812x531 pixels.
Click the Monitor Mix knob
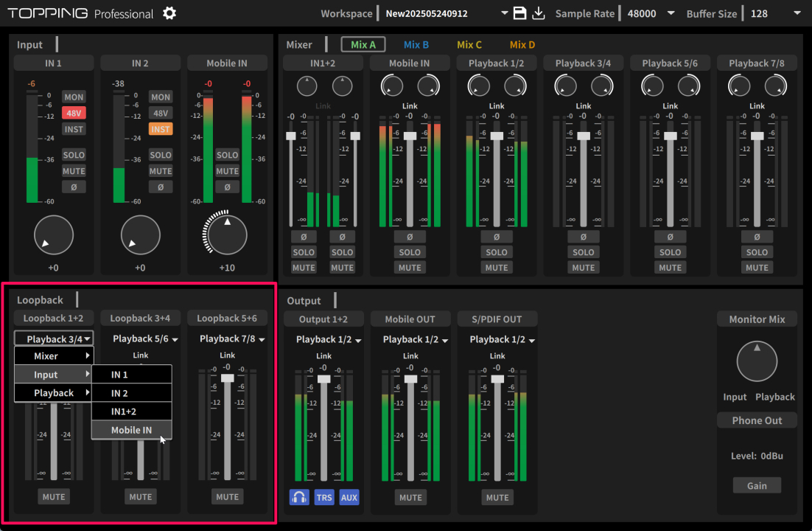[x=757, y=361]
